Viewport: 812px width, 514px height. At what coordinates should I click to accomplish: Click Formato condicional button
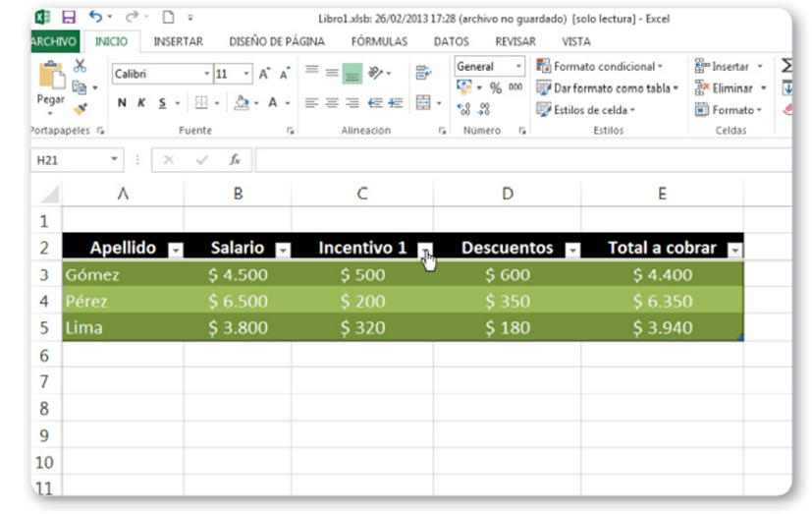coord(601,67)
